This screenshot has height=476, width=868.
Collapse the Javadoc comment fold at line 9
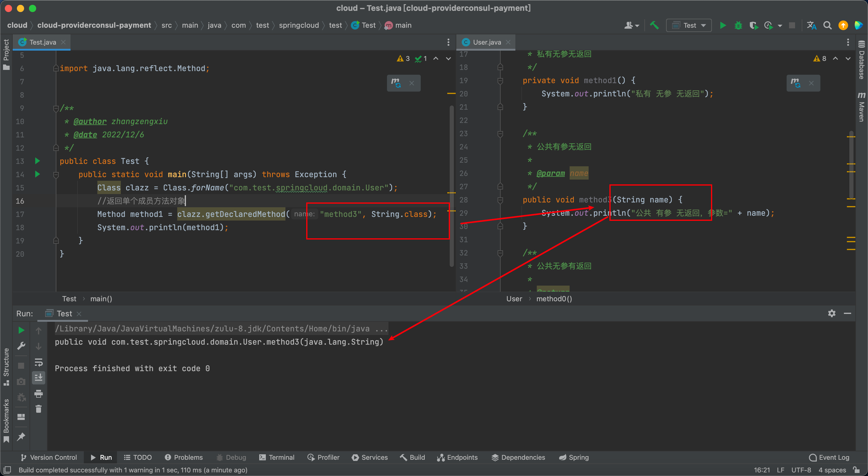pyautogui.click(x=56, y=108)
